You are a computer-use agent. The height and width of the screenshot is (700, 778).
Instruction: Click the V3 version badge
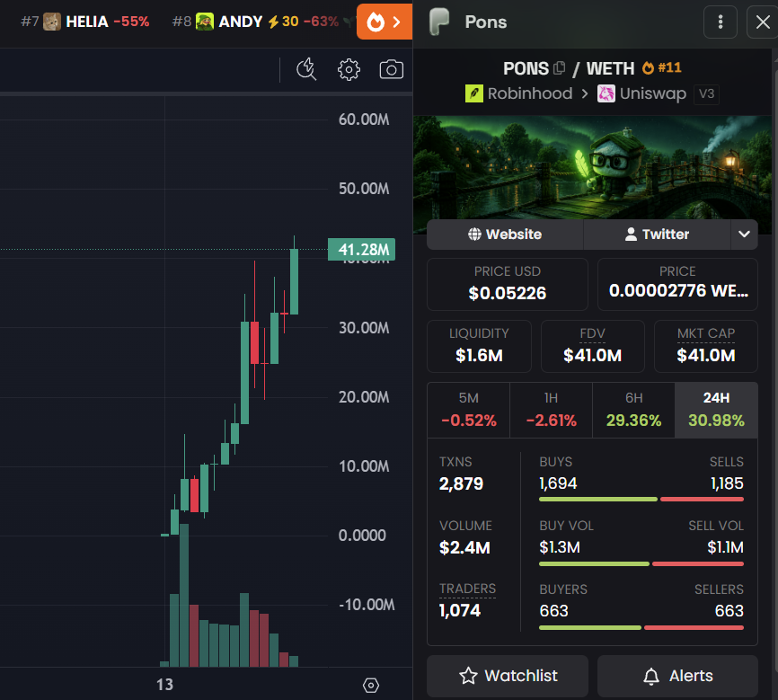(x=706, y=93)
